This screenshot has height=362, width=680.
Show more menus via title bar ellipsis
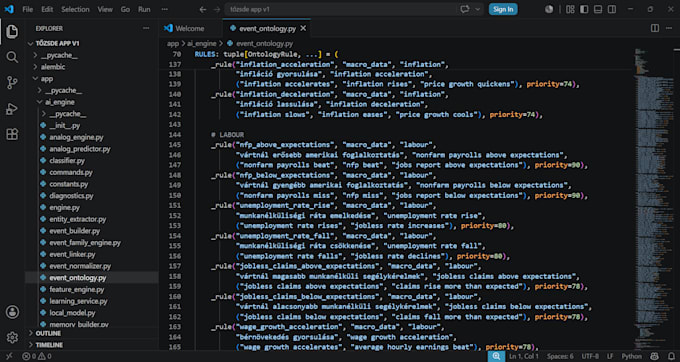point(164,9)
